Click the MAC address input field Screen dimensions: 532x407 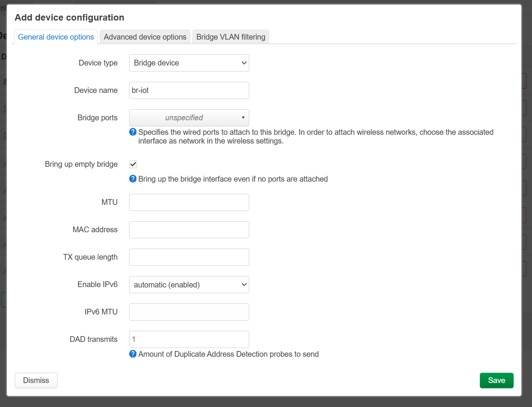coord(189,230)
